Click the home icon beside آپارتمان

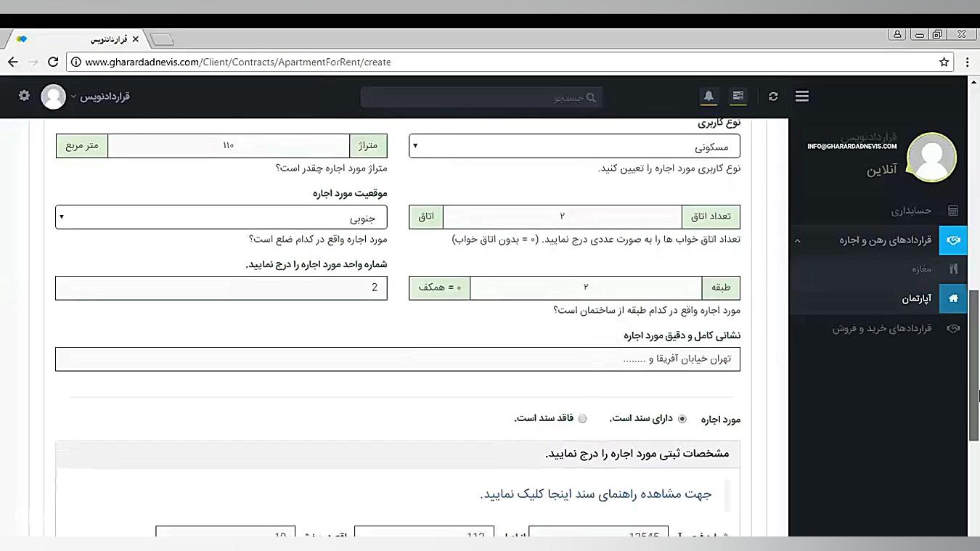pyautogui.click(x=953, y=298)
